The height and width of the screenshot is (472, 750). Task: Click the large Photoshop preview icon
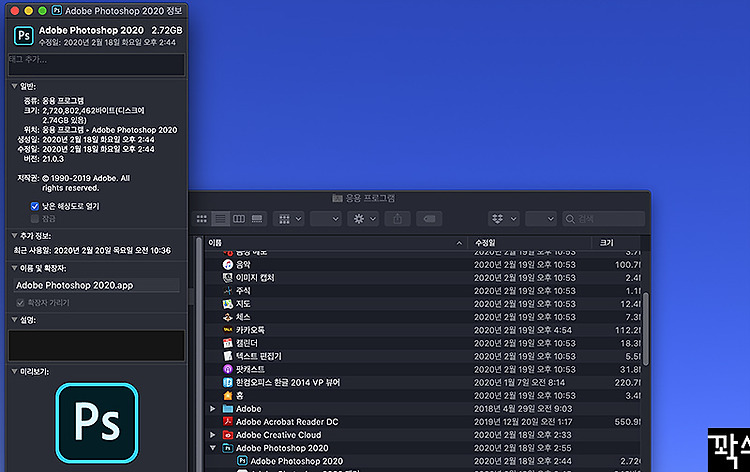pos(97,423)
